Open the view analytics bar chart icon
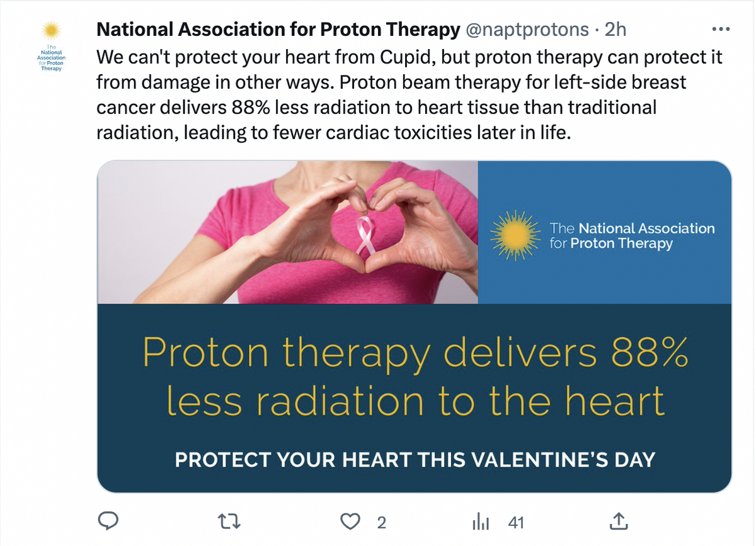The width and height of the screenshot is (756, 546). pos(481,521)
